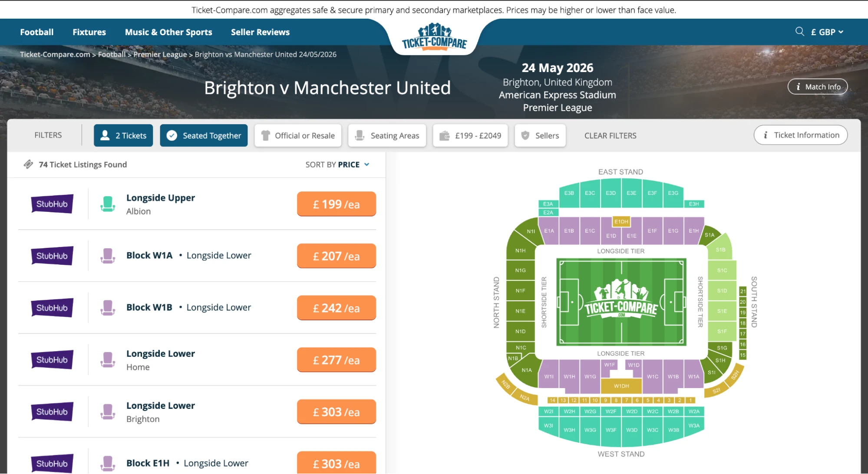Click the seat icon on Seating Areas filter

click(358, 135)
